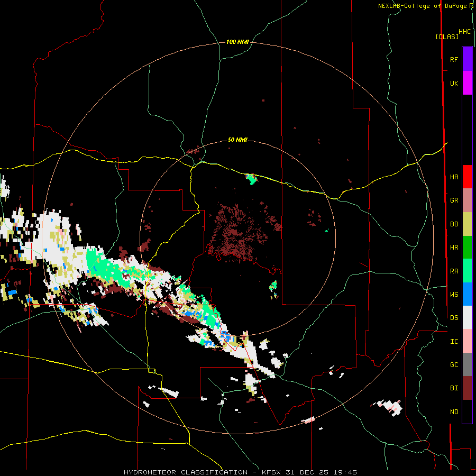
Task: Choose the dusty pink GR legend swatch
Action: click(467, 200)
